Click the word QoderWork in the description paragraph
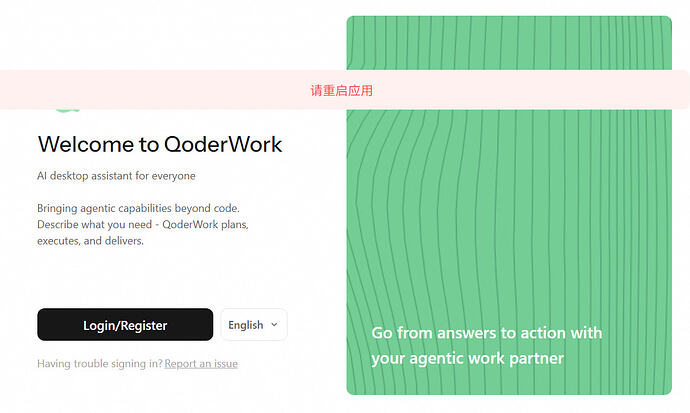Viewport: 690px width, 413px height. tap(190, 224)
